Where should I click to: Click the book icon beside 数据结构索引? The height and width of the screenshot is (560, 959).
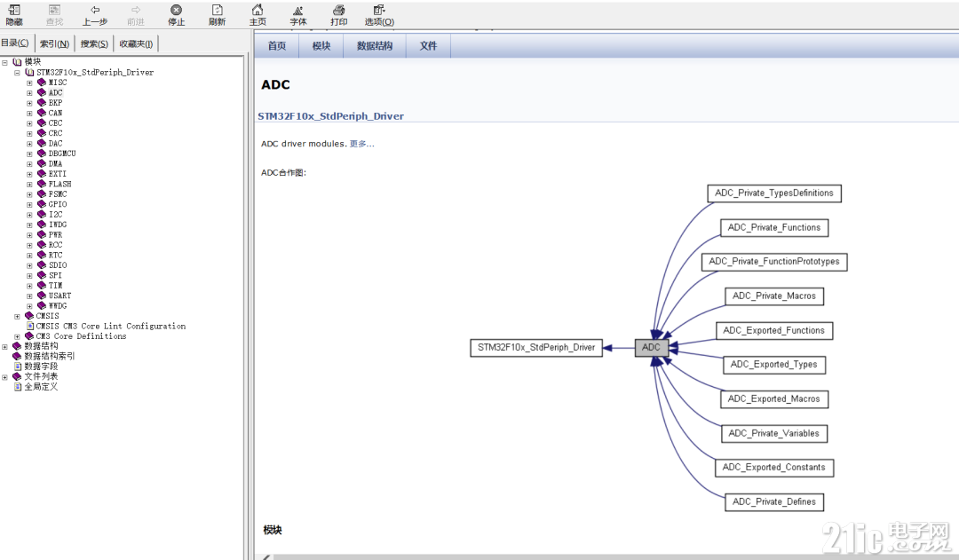tap(17, 356)
